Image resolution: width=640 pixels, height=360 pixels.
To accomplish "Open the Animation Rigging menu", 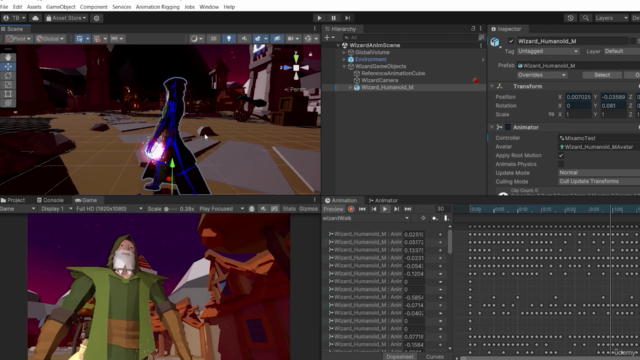I will [x=158, y=7].
